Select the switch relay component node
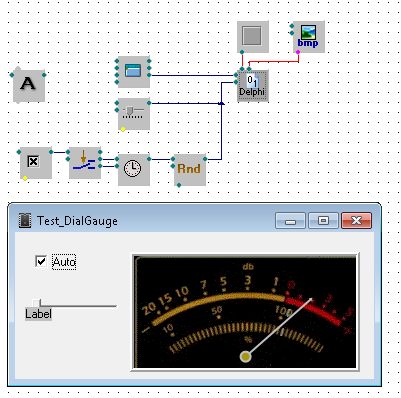Image resolution: width=401 pixels, height=398 pixels. pyautogui.click(x=85, y=163)
